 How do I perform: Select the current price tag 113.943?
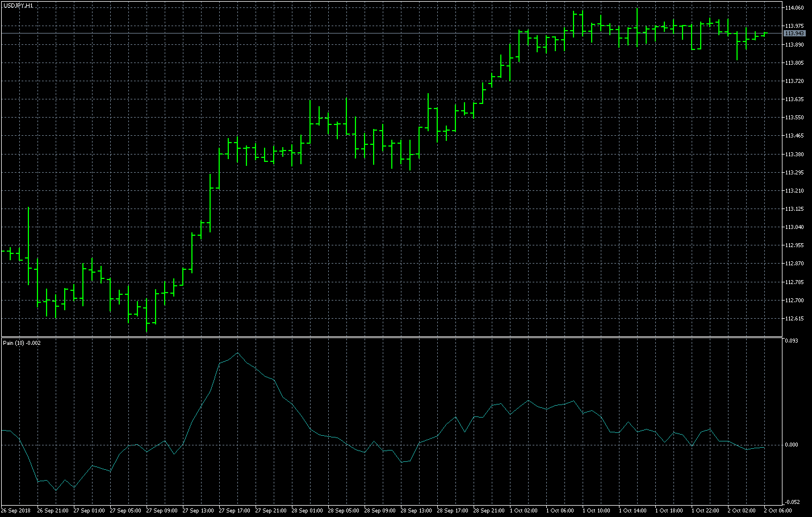coord(794,34)
